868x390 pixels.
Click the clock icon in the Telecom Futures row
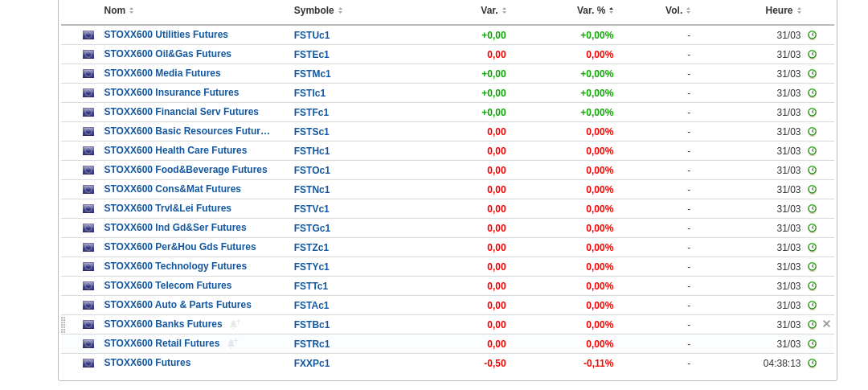point(812,286)
